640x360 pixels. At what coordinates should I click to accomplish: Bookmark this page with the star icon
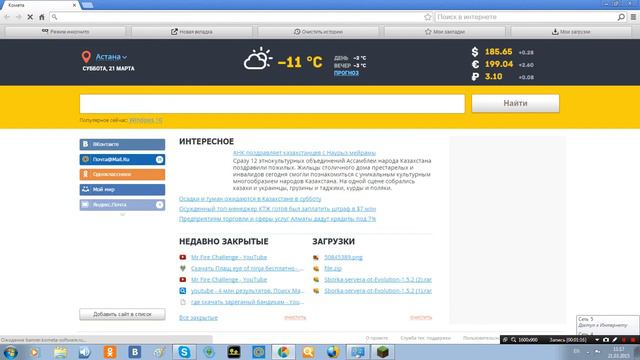427,17
